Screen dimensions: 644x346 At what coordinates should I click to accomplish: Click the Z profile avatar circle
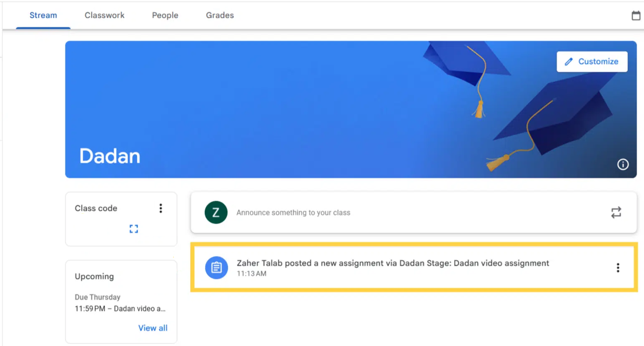(216, 212)
